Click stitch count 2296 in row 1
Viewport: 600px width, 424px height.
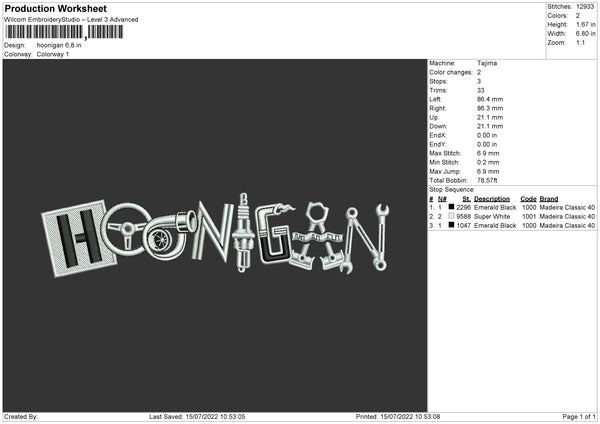[x=463, y=207]
